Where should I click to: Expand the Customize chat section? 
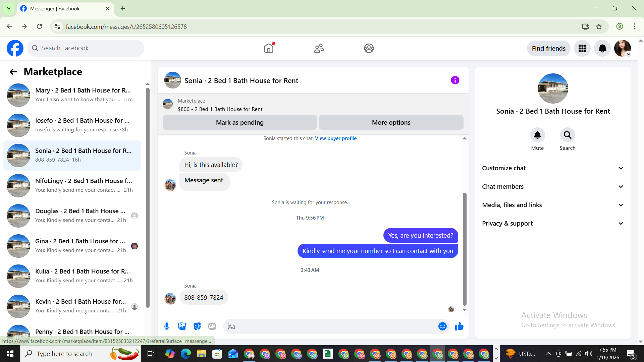553,168
